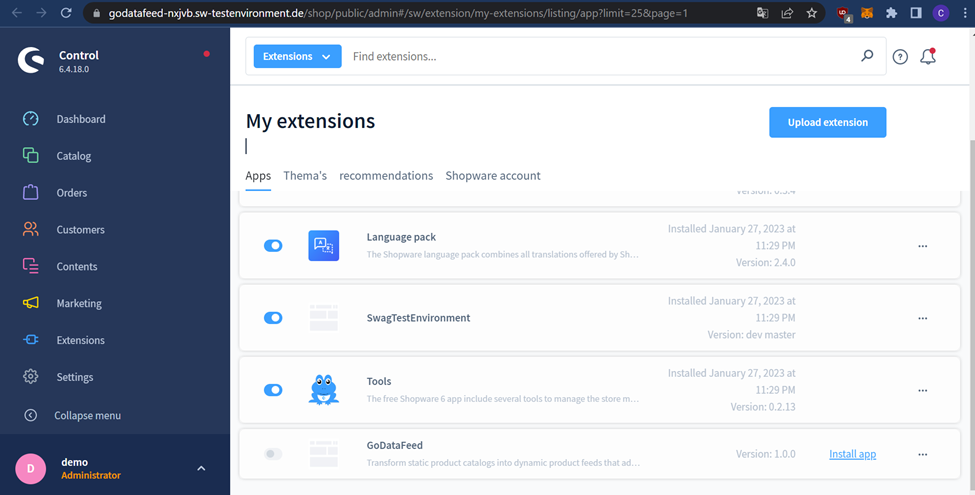Open Settings gear icon in sidebar
Screen dimensions: 975x495
point(30,376)
